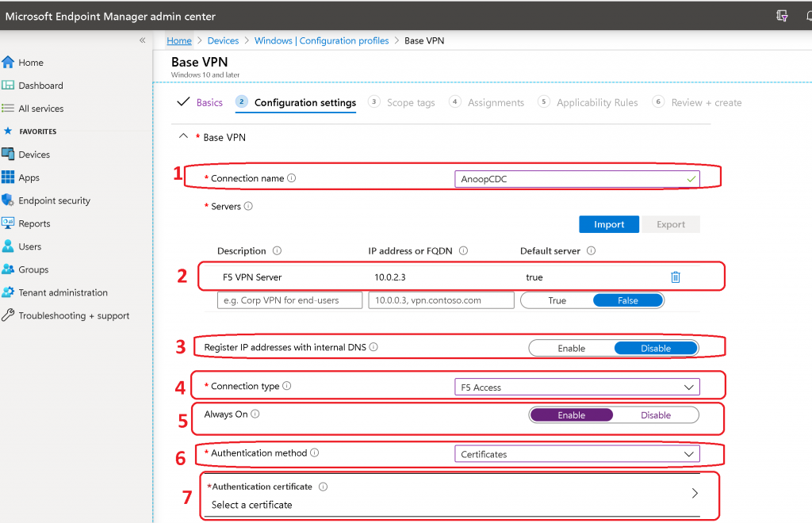Collapse the sidebar with double chevron
This screenshot has width=812, height=523.
[x=143, y=40]
